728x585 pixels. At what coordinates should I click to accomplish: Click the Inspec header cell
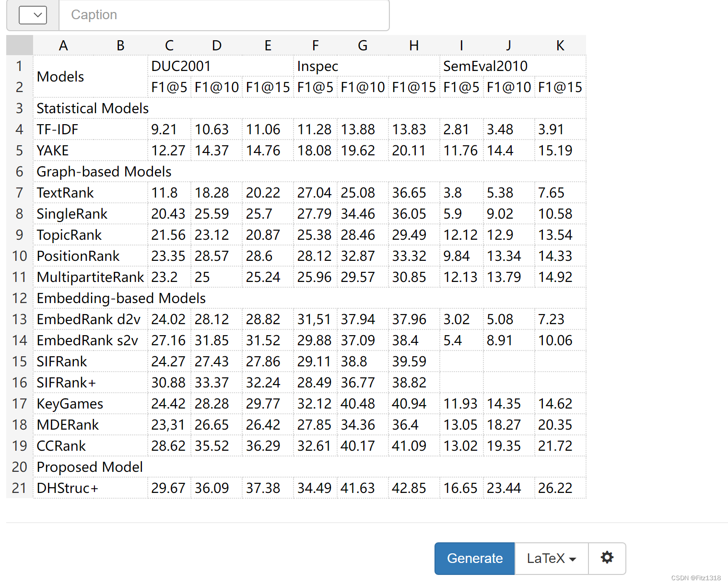(367, 66)
